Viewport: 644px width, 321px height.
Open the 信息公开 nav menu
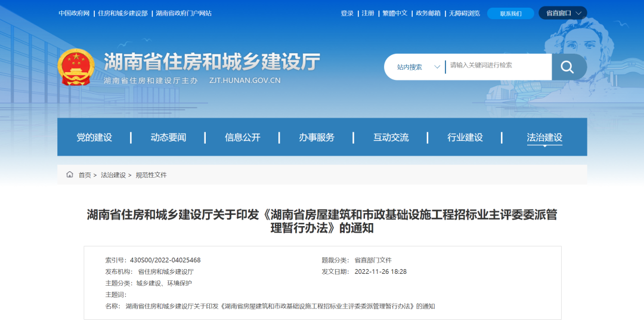tap(242, 137)
